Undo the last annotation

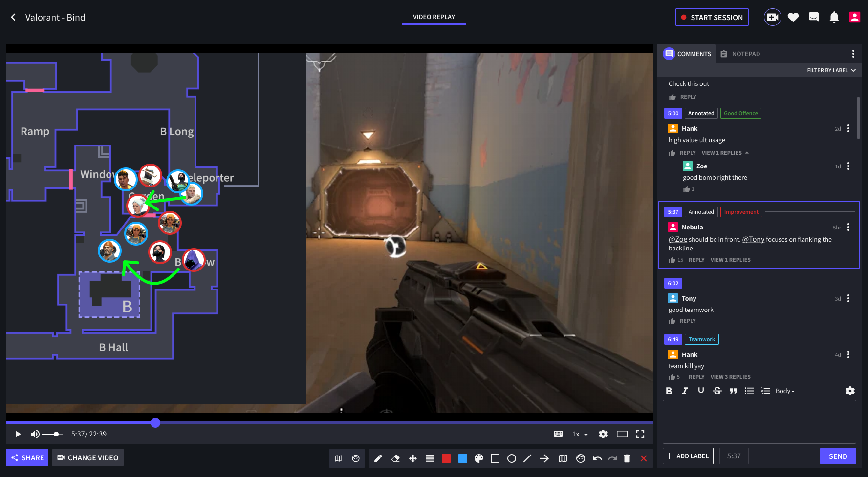pos(597,458)
